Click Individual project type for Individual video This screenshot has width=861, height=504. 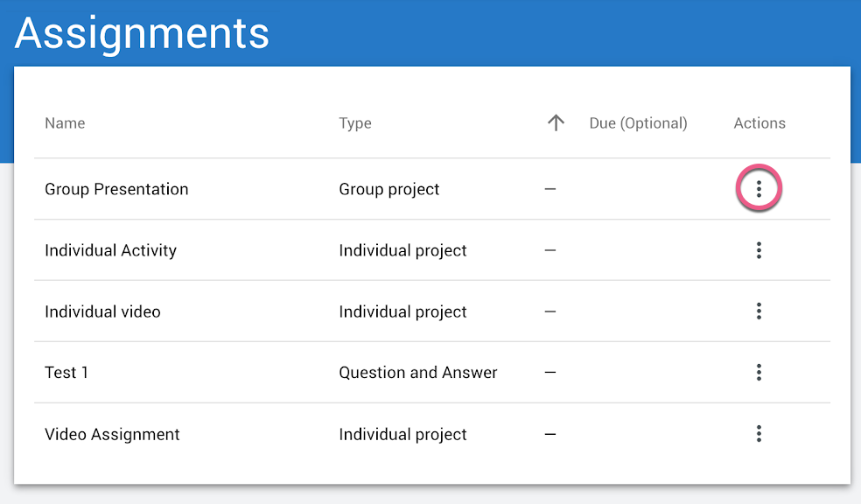coord(402,311)
